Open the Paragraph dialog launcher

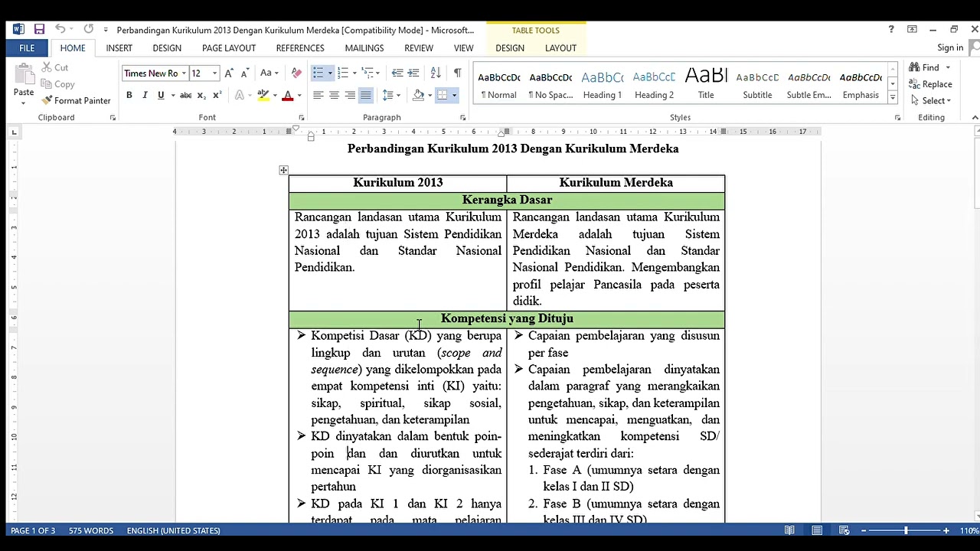coord(462,118)
